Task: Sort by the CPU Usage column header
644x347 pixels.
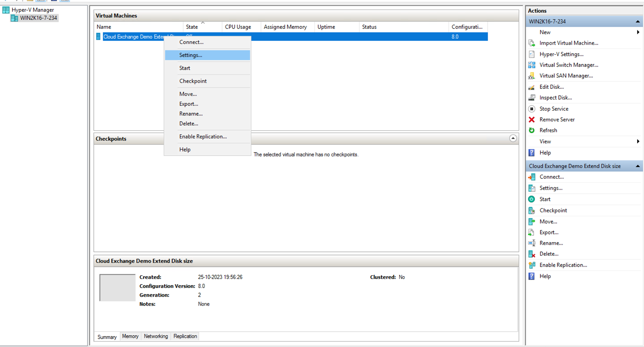Action: tap(241, 27)
